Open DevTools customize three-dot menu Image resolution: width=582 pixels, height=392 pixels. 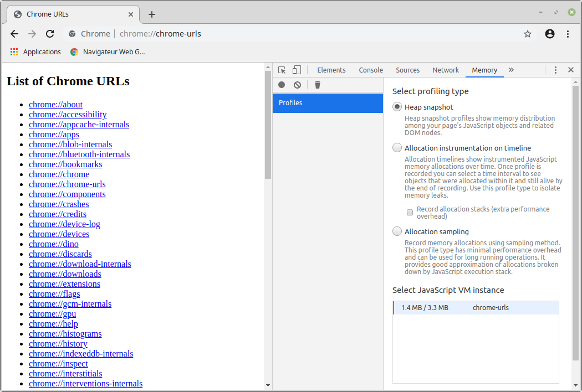coord(555,70)
